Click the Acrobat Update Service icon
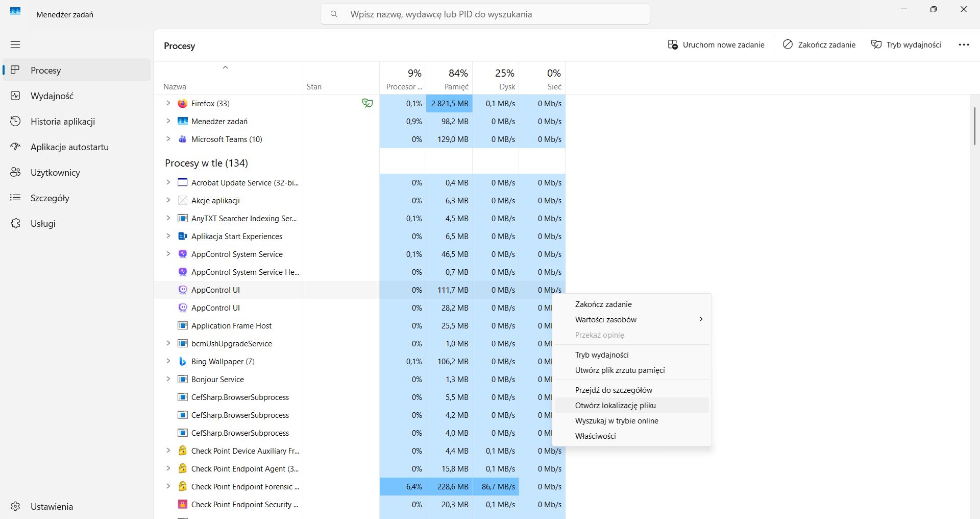Image resolution: width=980 pixels, height=519 pixels. click(x=182, y=182)
